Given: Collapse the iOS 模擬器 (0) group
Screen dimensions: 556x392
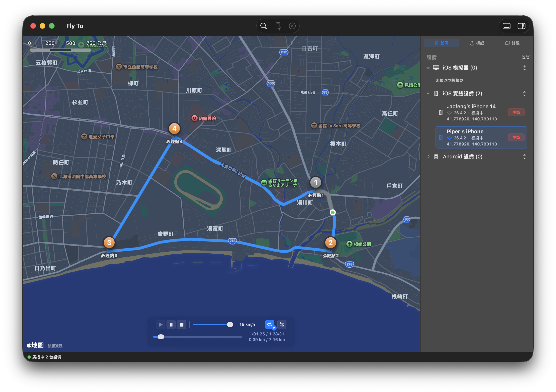Looking at the screenshot, I should tap(428, 68).
